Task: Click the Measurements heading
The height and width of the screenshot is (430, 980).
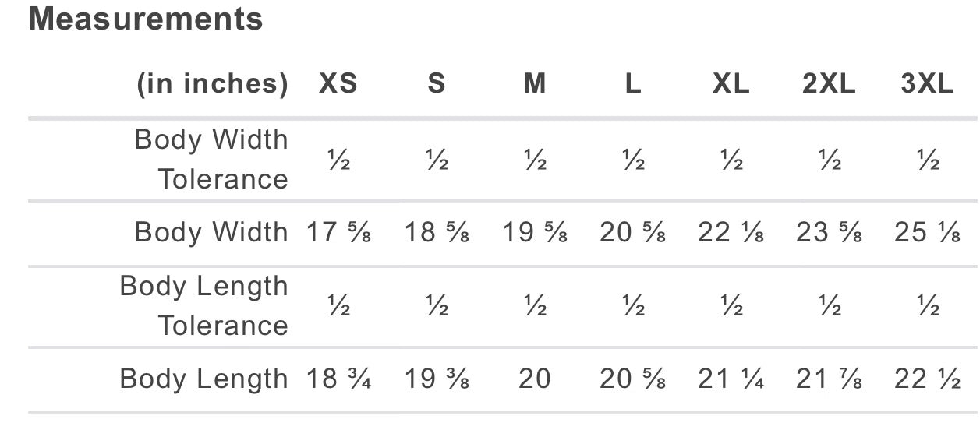Action: [x=146, y=19]
